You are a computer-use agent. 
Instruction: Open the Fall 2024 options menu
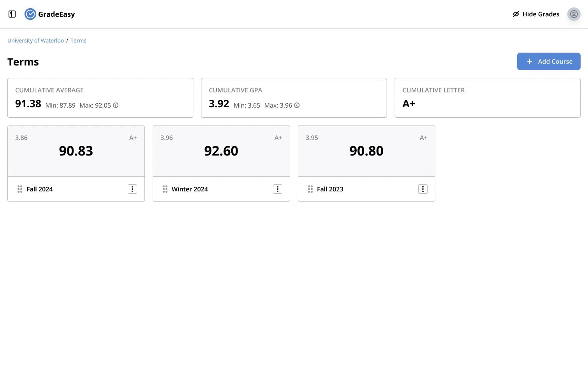(132, 189)
